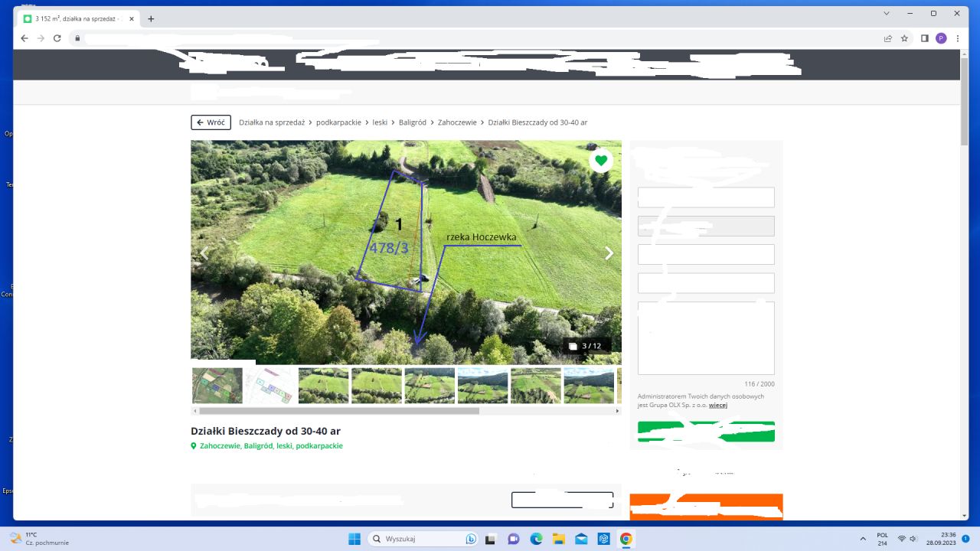Reload the page with the refresh icon
980x551 pixels.
tap(57, 38)
